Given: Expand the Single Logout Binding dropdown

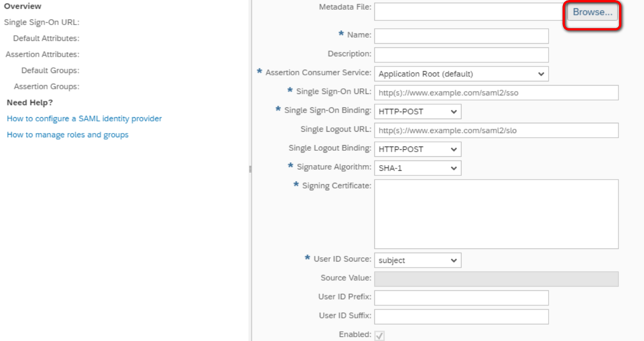Looking at the screenshot, I should 417,149.
